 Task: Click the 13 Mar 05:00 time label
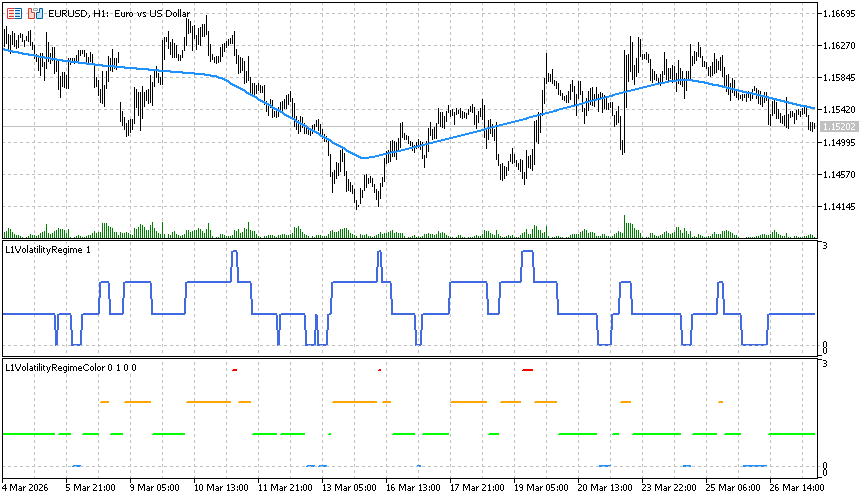pyautogui.click(x=349, y=487)
